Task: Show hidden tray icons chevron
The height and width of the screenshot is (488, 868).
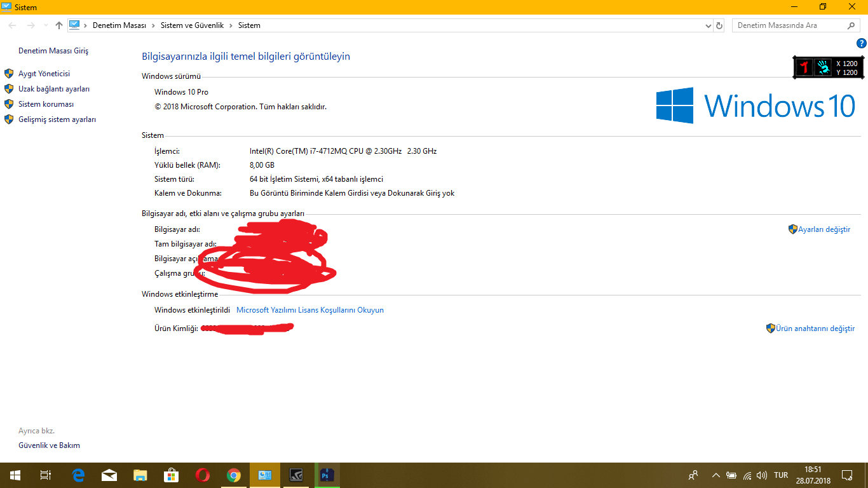Action: pyautogui.click(x=715, y=475)
